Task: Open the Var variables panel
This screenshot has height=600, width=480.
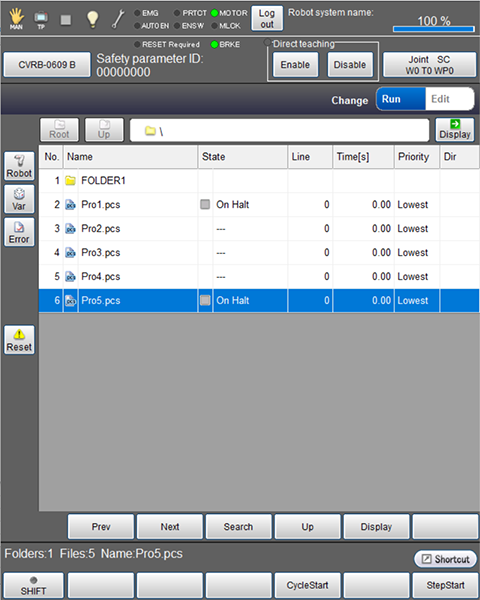Action: (x=19, y=199)
